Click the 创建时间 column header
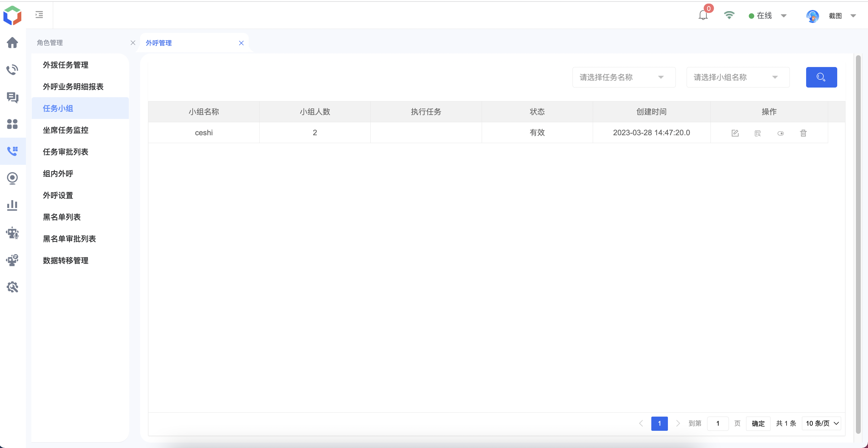Image resolution: width=868 pixels, height=448 pixels. coord(651,112)
